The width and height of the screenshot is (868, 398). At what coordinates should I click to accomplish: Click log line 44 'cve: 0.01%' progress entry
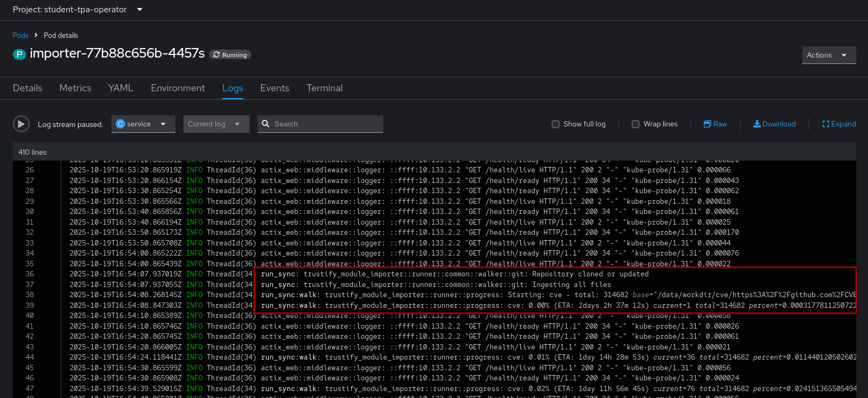(558, 357)
